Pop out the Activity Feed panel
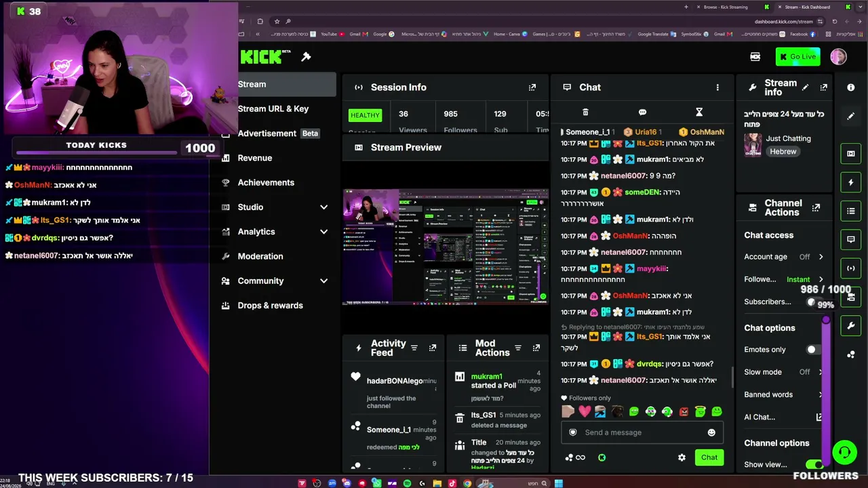This screenshot has width=868, height=488. click(x=433, y=348)
